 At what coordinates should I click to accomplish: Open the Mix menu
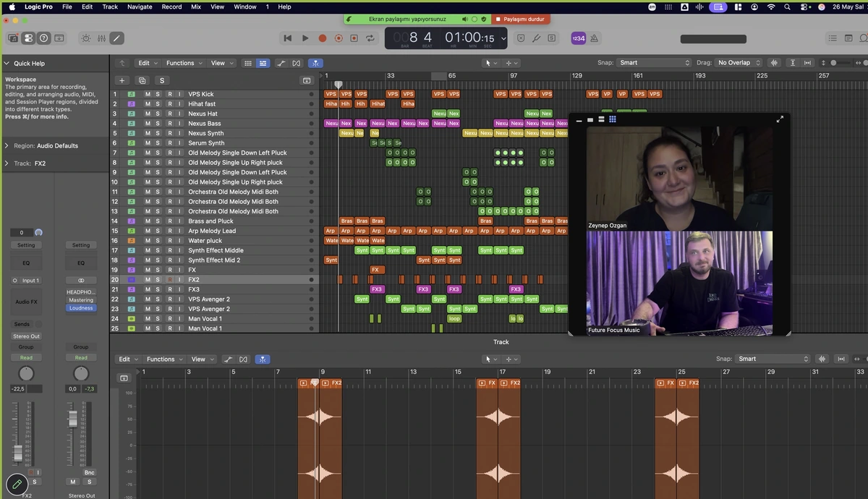tap(196, 7)
